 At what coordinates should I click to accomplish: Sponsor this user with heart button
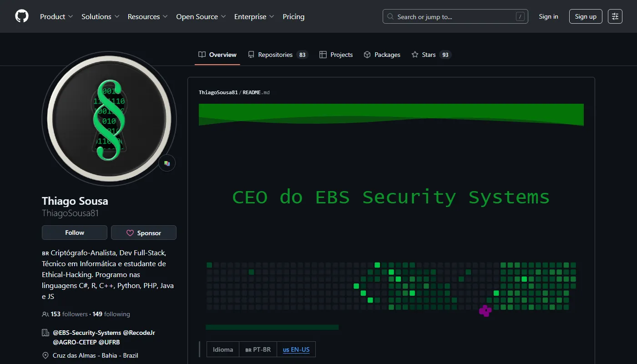[x=144, y=233]
